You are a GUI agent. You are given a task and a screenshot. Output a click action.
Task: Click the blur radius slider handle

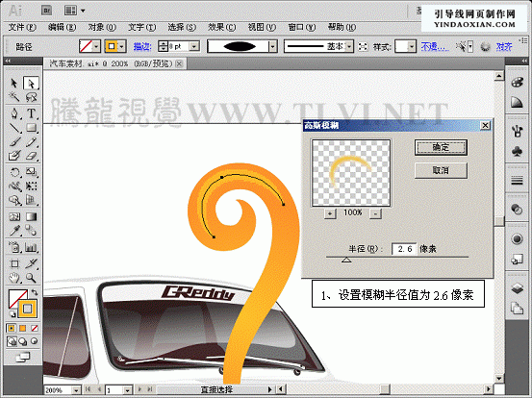(346, 260)
